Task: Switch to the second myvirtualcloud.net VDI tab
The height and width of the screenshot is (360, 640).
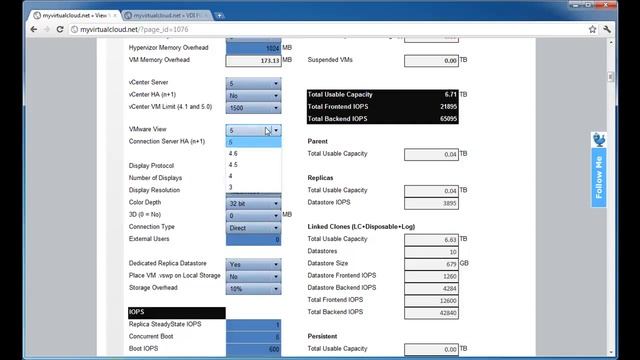Action: [167, 16]
